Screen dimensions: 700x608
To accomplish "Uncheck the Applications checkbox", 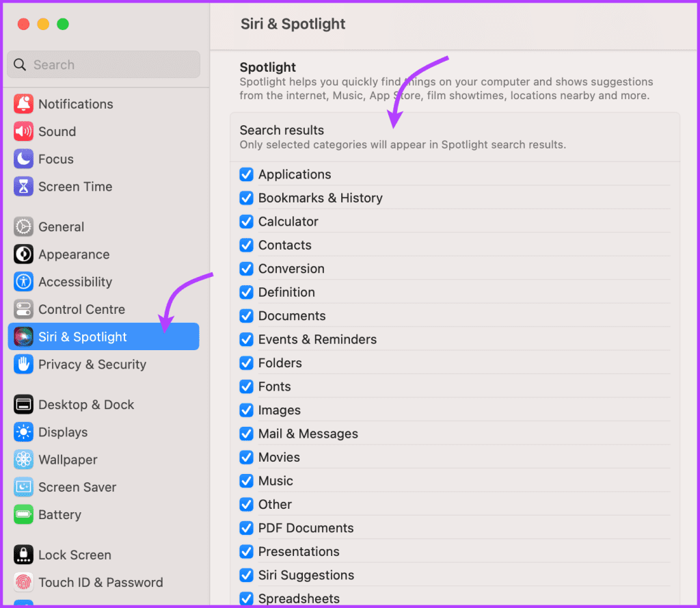I will 246,174.
